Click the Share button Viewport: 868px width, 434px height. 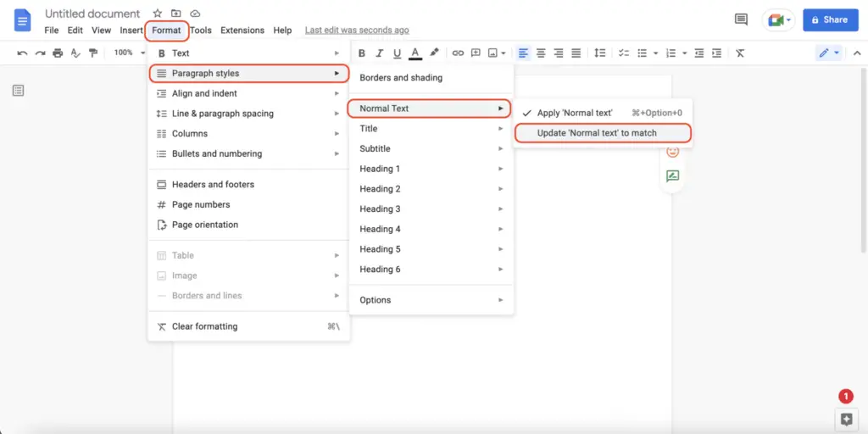pos(831,20)
